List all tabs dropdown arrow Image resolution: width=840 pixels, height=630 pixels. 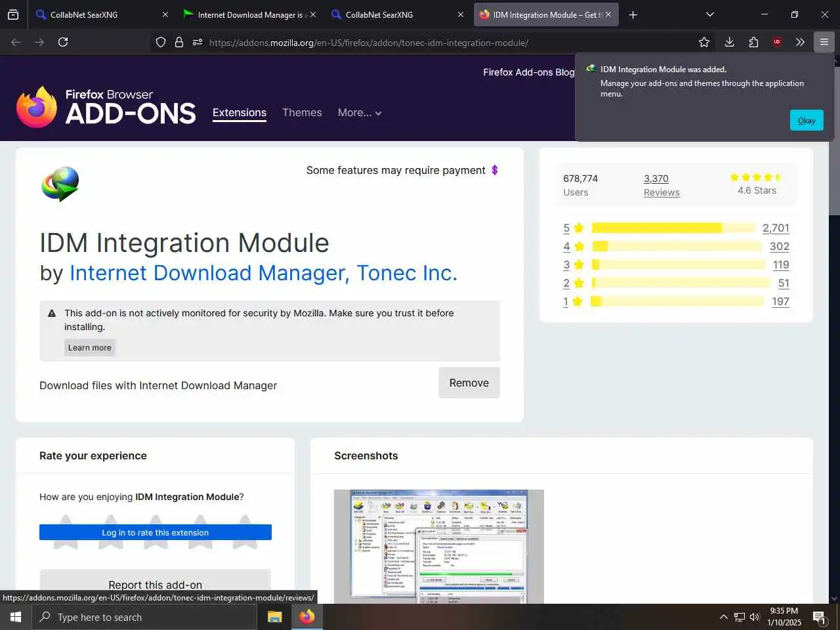pyautogui.click(x=709, y=14)
